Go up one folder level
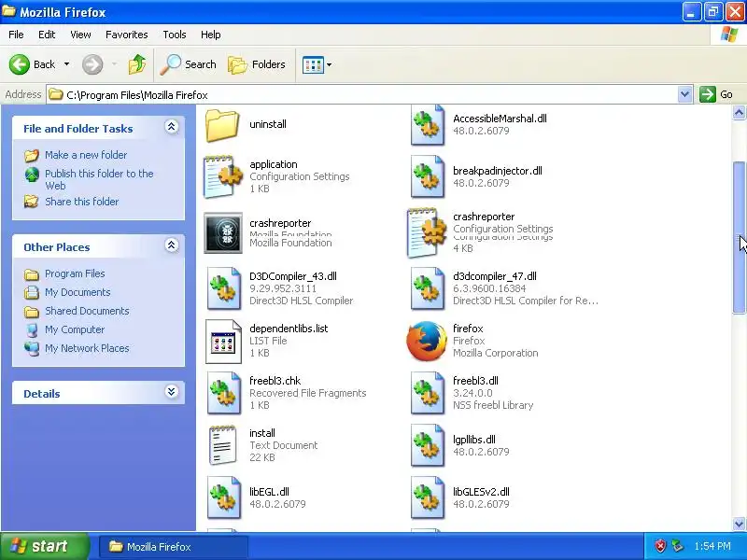 (x=137, y=64)
